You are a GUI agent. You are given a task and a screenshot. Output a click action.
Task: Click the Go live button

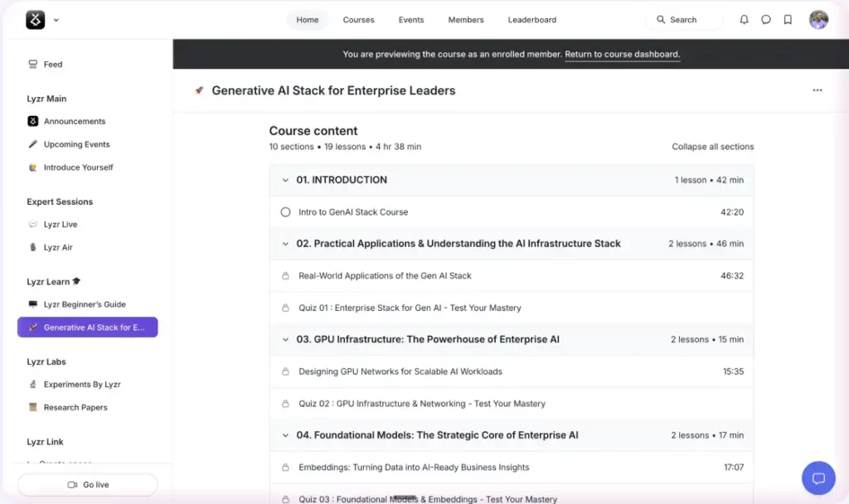[x=88, y=484]
